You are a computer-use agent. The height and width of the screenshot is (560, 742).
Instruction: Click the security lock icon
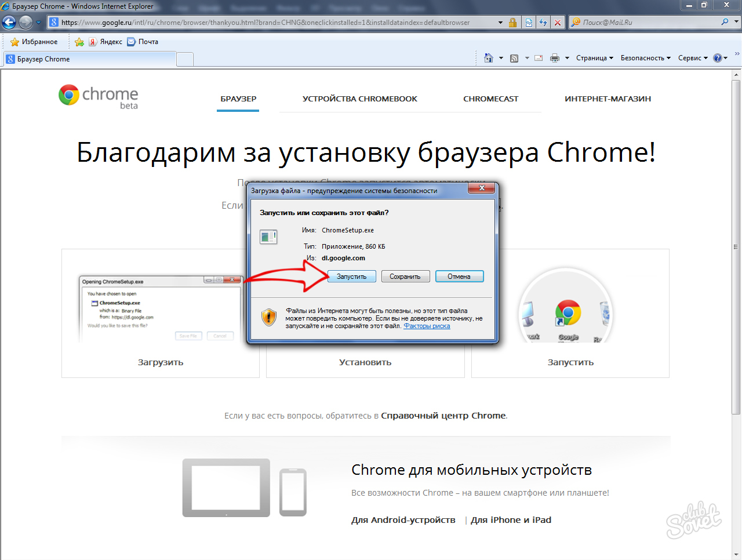click(x=512, y=23)
